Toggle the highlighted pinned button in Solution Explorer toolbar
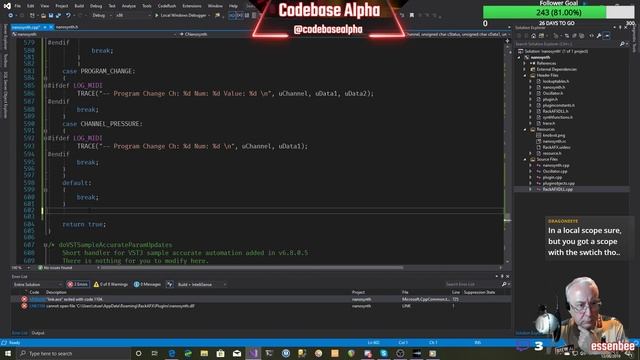 click(607, 36)
